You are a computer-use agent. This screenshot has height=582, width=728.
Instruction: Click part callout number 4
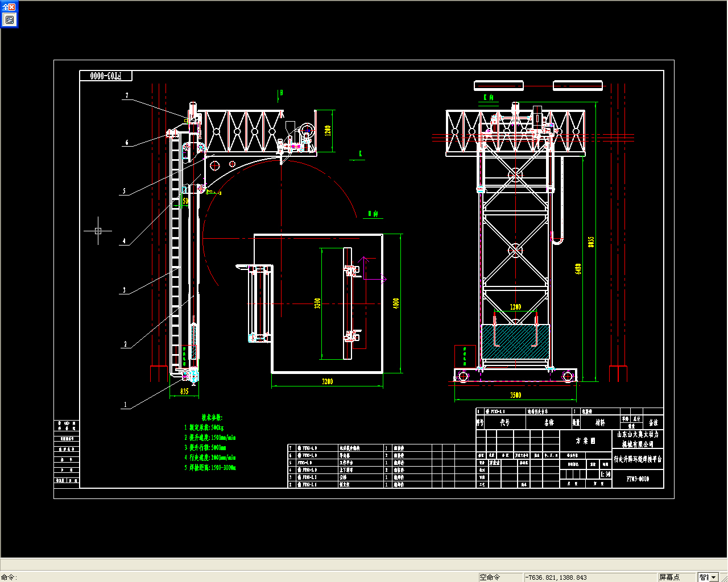(x=125, y=241)
